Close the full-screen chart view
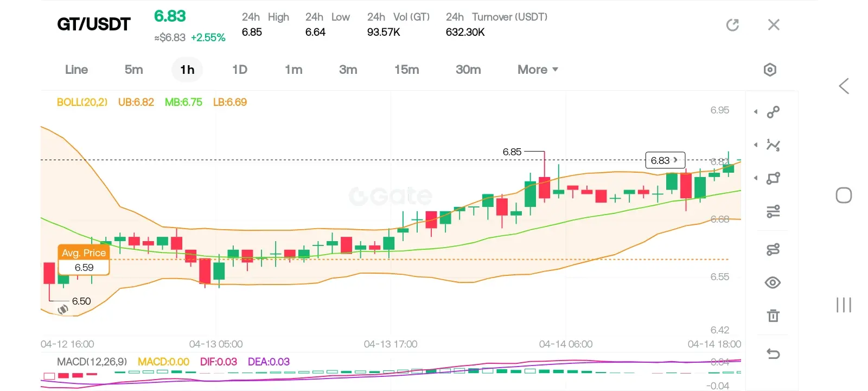The height and width of the screenshot is (391, 868). 774,25
